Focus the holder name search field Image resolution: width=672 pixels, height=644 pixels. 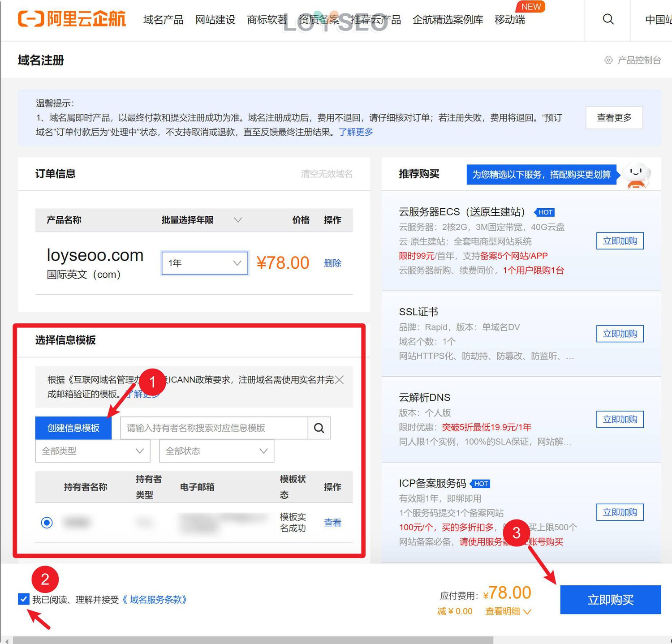pos(214,428)
